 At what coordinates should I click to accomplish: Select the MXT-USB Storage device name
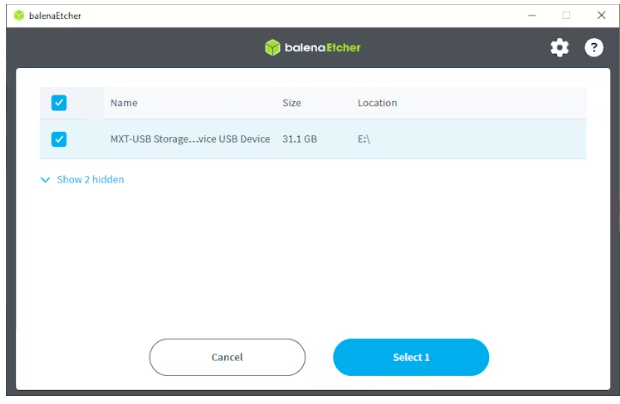tap(189, 139)
